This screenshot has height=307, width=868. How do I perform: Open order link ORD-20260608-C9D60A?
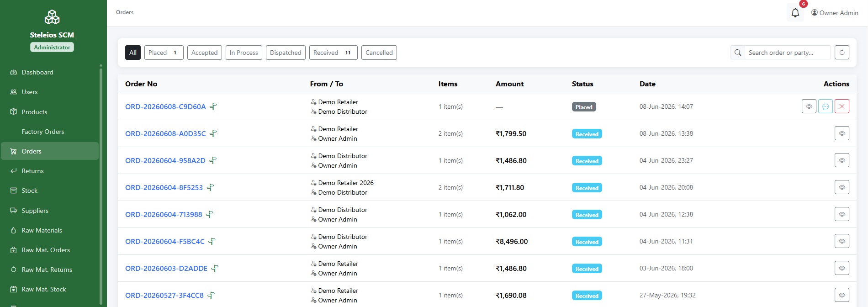165,106
